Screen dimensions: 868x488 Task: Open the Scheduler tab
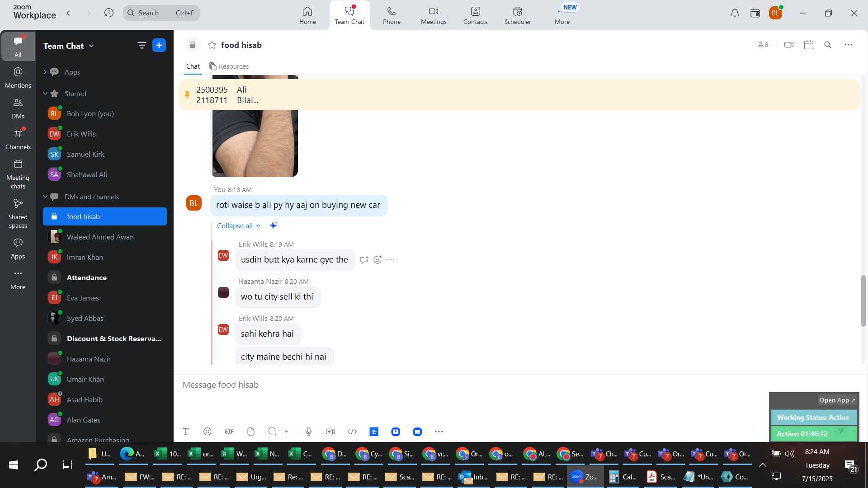(x=518, y=15)
